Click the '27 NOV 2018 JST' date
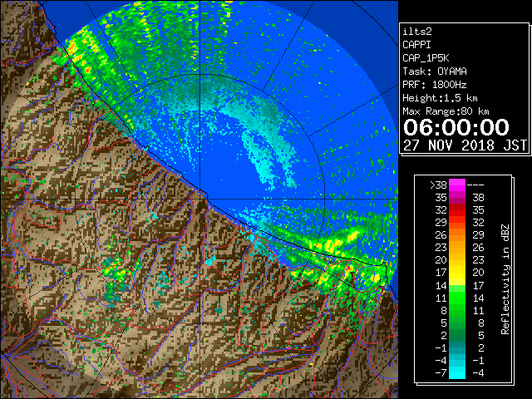 pos(465,145)
